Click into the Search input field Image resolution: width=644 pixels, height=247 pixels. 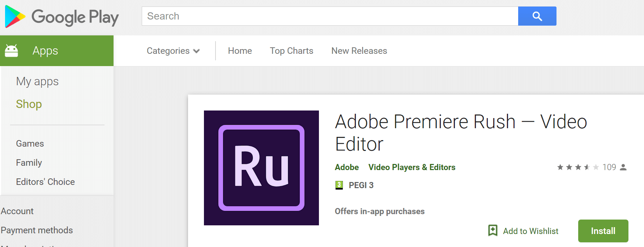pos(330,16)
